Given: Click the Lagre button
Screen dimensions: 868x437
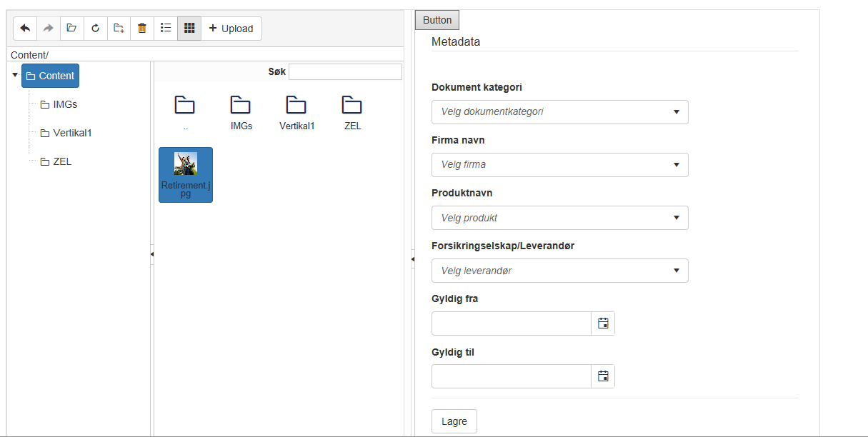Looking at the screenshot, I should coord(454,421).
